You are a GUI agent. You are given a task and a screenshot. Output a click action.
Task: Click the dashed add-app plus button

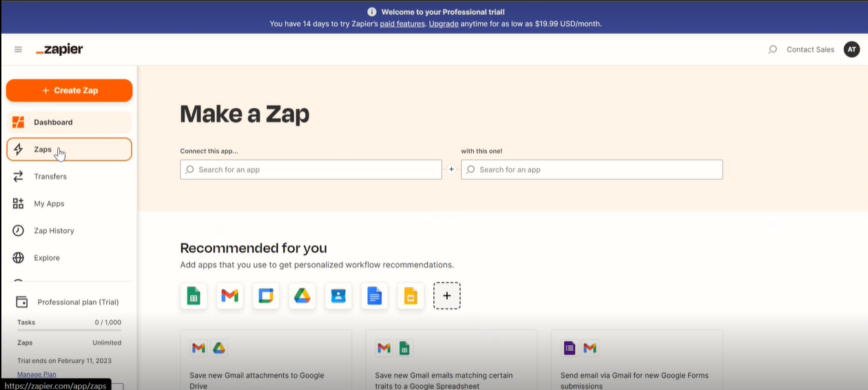click(446, 296)
